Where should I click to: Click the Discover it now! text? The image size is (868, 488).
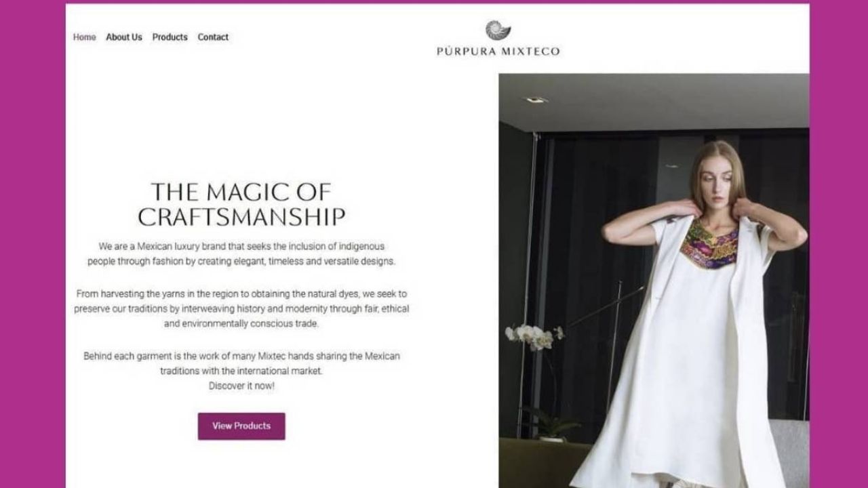241,386
